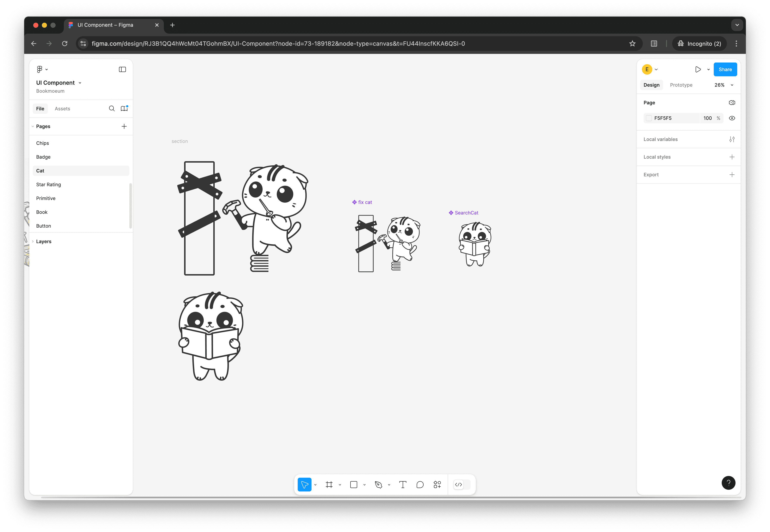The width and height of the screenshot is (770, 532).
Task: Open the Star Rating page
Action: [x=81, y=184]
